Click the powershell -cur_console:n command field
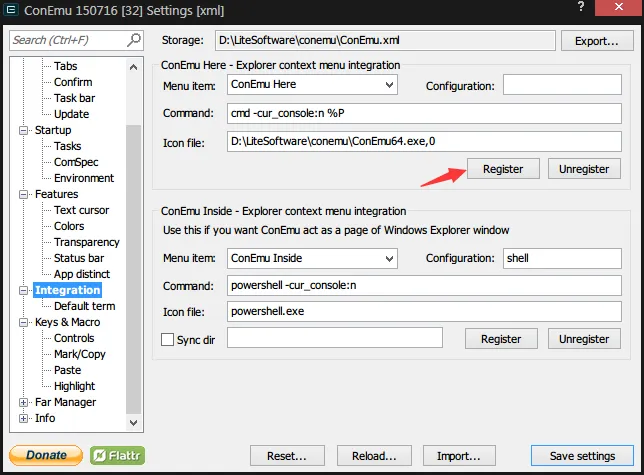 coord(424,285)
